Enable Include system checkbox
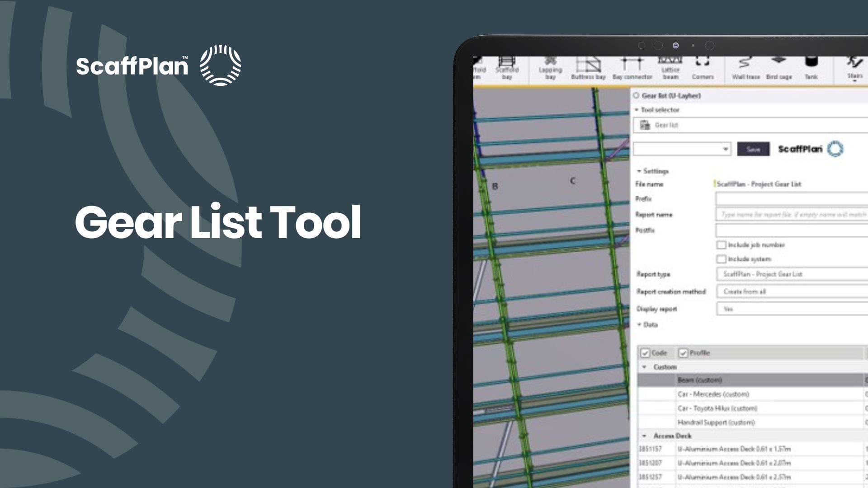This screenshot has height=488, width=868. pos(721,259)
